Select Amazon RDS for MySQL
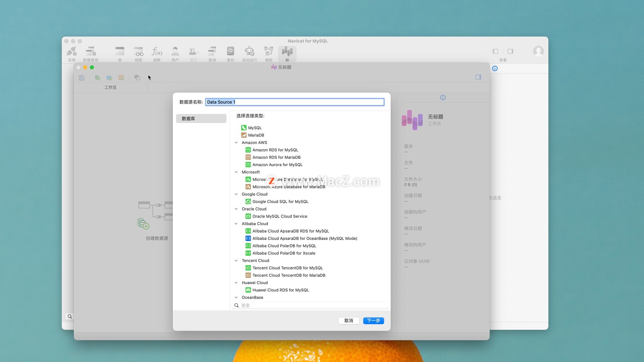The image size is (644, 362). pos(272,150)
